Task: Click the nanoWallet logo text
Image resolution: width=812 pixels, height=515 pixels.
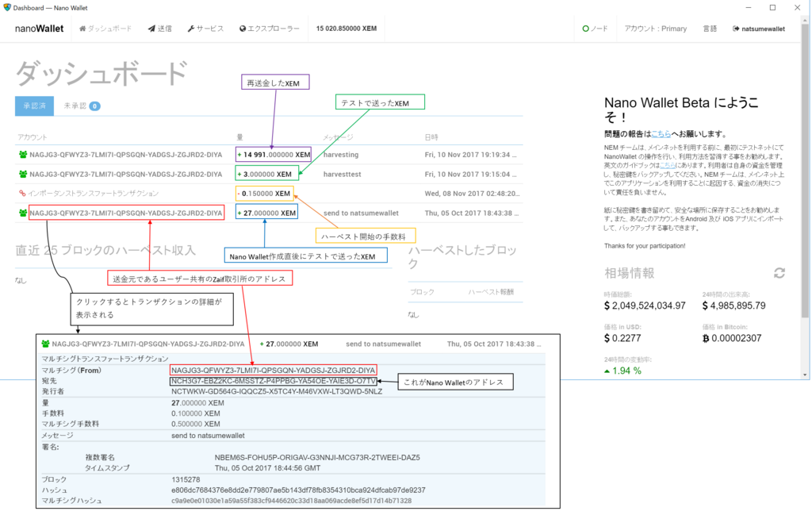Action: [40, 29]
